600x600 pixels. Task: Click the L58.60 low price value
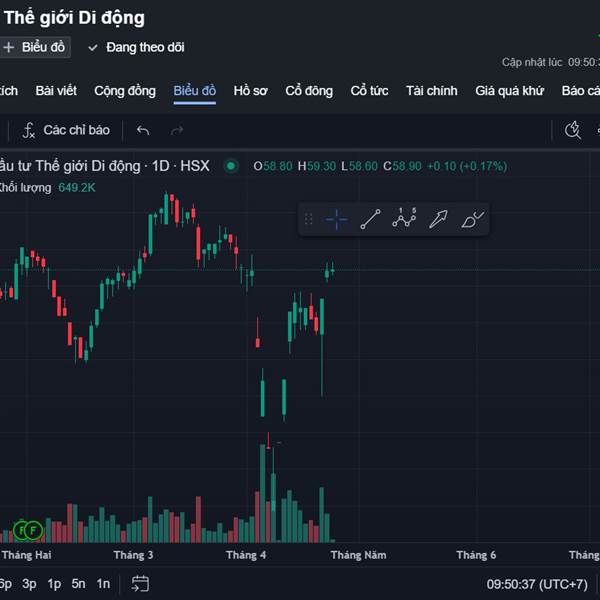359,166
